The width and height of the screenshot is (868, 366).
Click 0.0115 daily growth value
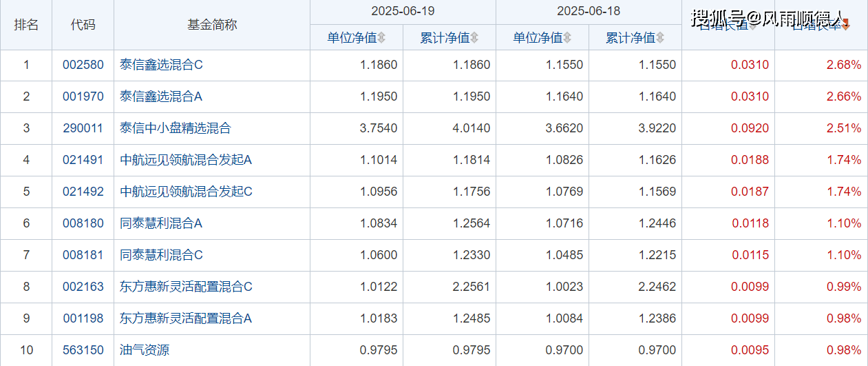tap(750, 255)
